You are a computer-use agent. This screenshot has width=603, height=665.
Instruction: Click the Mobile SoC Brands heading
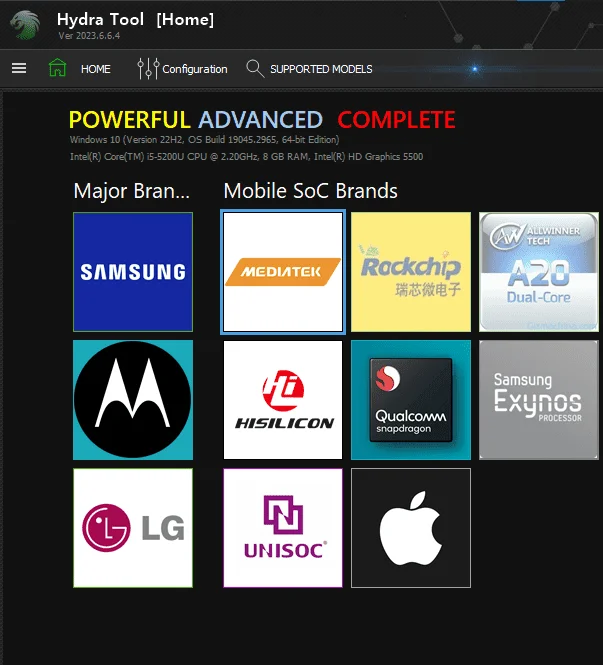[x=310, y=191]
